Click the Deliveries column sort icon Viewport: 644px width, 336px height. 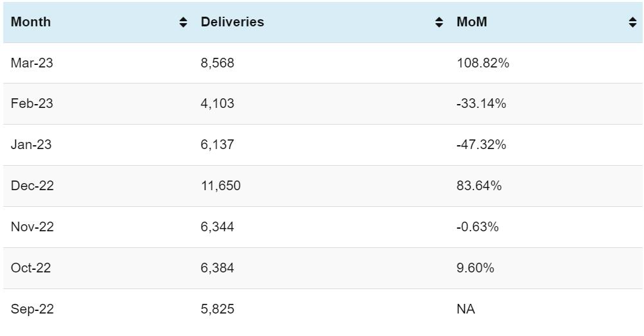point(439,22)
